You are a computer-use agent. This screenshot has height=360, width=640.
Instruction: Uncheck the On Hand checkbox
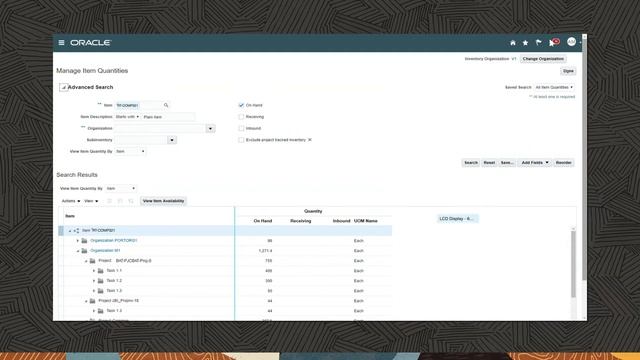[241, 105]
